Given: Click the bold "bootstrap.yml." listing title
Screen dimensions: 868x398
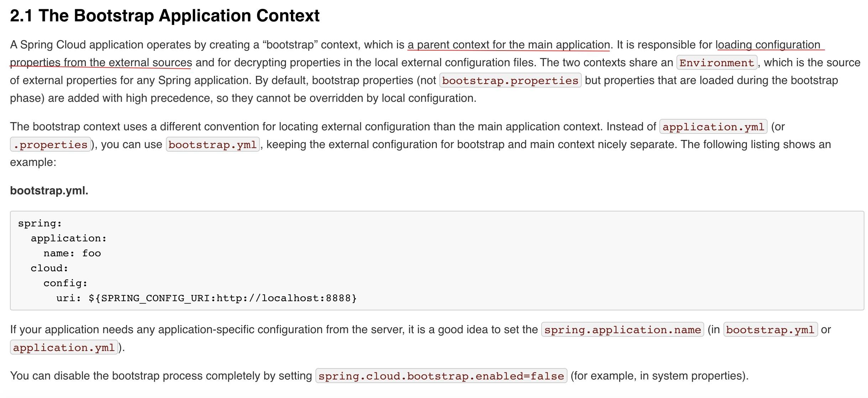Looking at the screenshot, I should pyautogui.click(x=49, y=191).
